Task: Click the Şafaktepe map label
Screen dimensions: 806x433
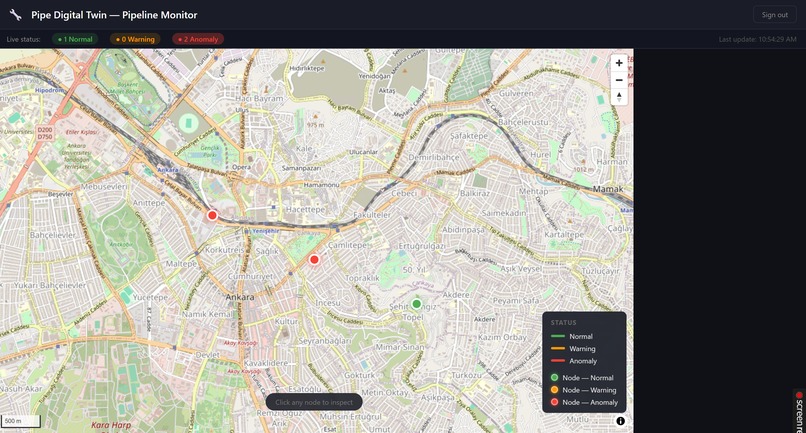Action: click(469, 136)
